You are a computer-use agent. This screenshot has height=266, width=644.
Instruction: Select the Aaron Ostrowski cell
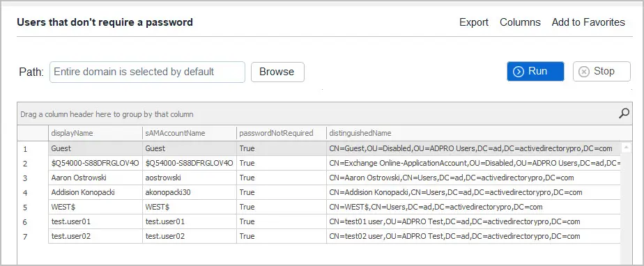point(95,178)
